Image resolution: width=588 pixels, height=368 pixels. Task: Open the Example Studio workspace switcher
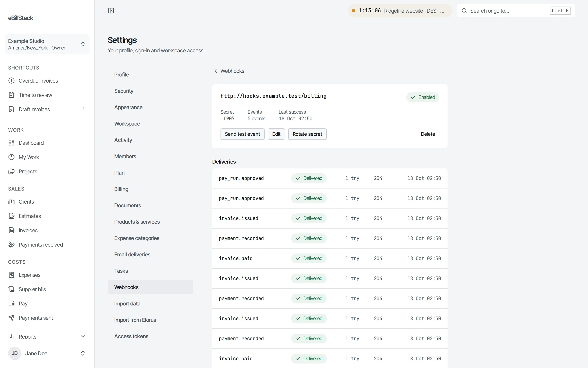pos(47,44)
